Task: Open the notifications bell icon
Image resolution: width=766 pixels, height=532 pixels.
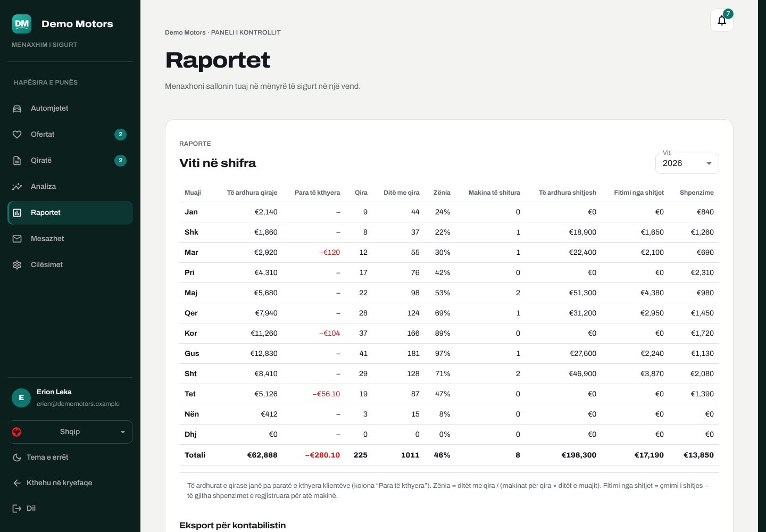Action: [722, 21]
